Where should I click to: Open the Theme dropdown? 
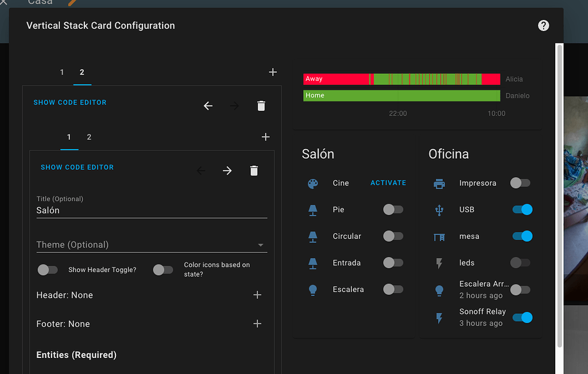[x=152, y=244]
